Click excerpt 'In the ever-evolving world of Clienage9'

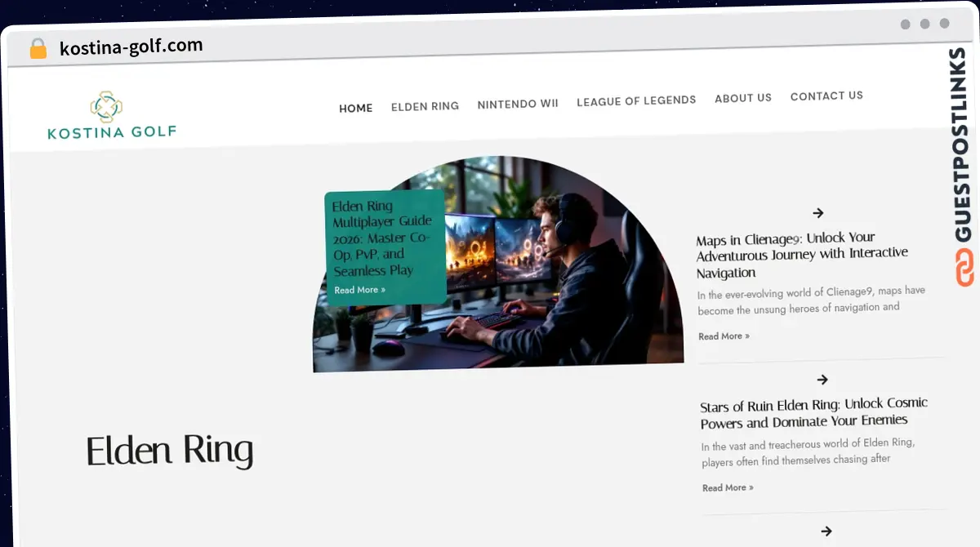click(x=811, y=300)
